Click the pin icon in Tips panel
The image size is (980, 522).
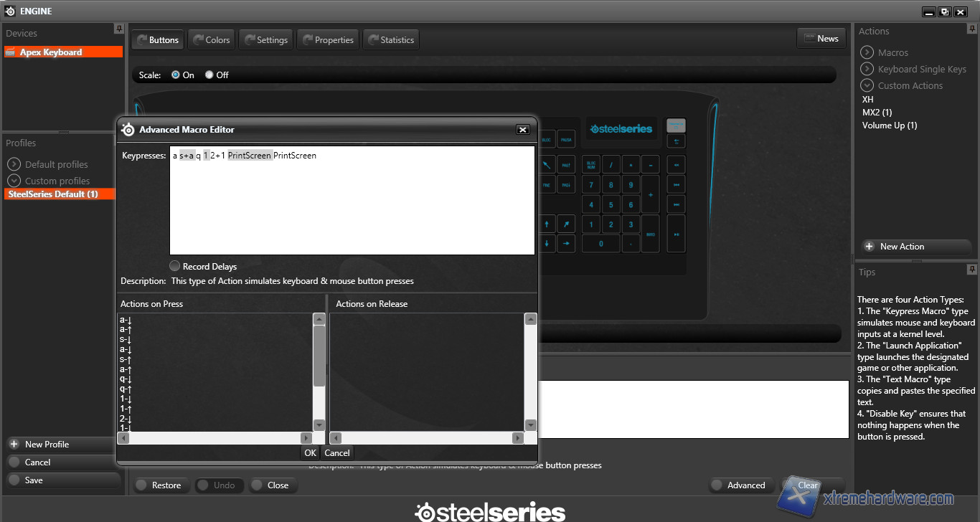pos(972,270)
